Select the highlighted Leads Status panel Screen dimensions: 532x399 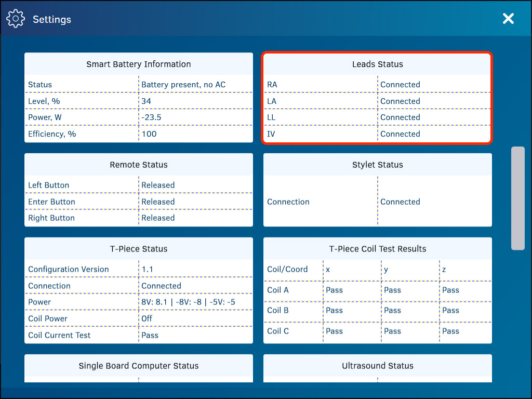[378, 64]
